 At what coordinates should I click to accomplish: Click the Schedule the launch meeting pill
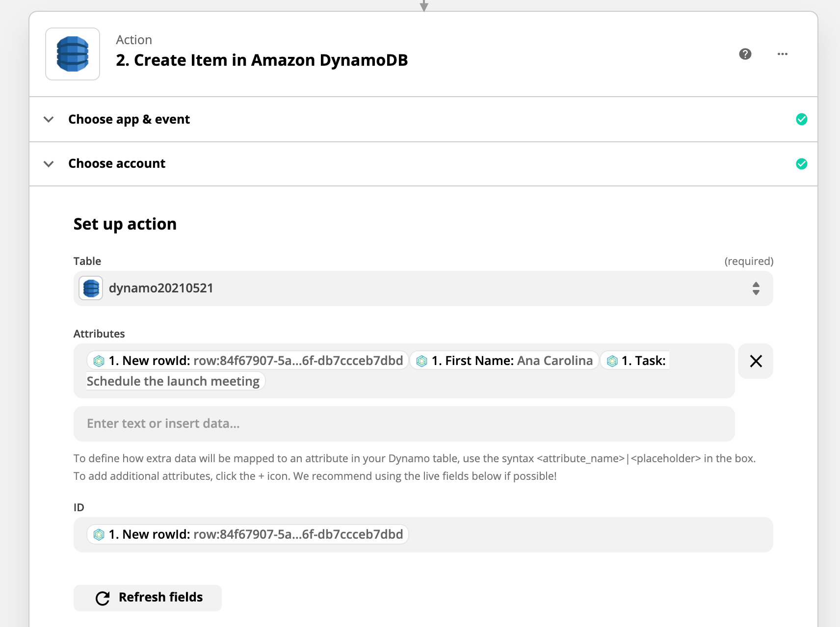[174, 381]
